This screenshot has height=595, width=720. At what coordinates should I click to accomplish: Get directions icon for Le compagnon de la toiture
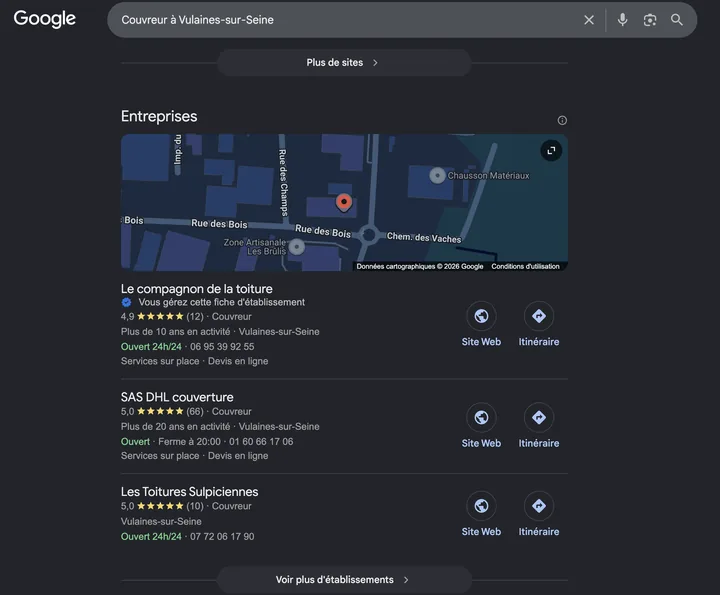point(539,316)
